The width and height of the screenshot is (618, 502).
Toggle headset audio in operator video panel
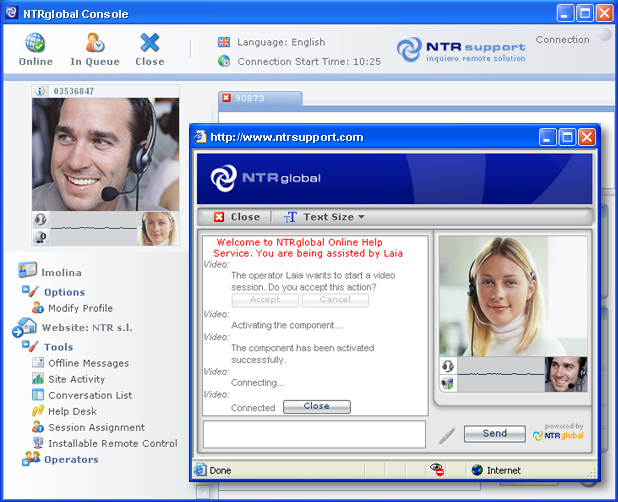coord(41,219)
